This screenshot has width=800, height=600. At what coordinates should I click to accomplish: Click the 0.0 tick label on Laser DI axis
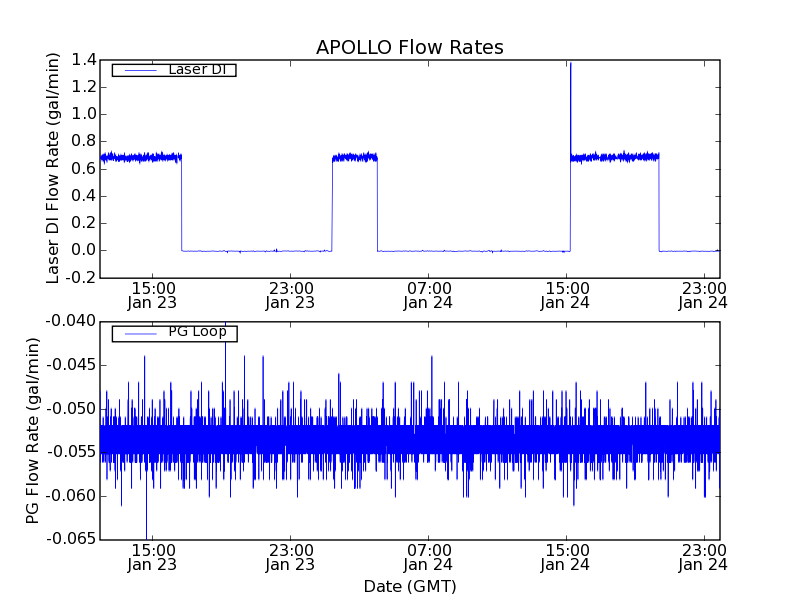(x=84, y=250)
